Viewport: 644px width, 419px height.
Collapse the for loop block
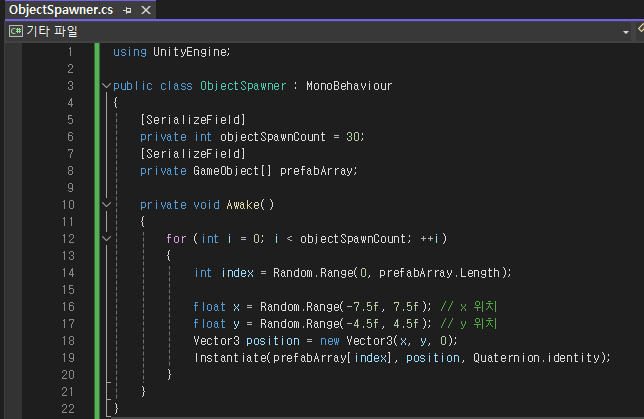point(106,239)
